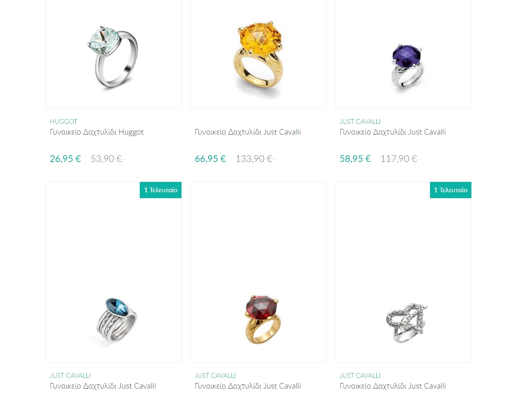Open Just Cavalli title priced 58,95 €
The image size is (515, 420).
pyautogui.click(x=393, y=132)
